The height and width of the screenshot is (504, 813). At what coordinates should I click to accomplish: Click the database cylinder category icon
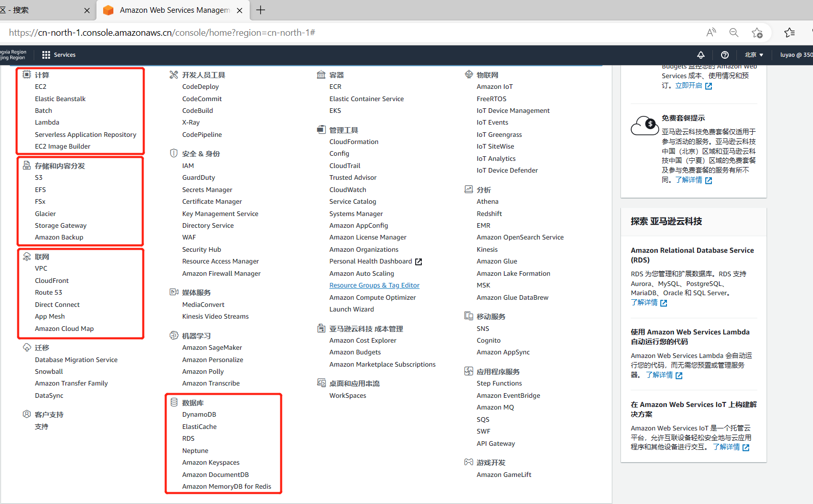[174, 402]
